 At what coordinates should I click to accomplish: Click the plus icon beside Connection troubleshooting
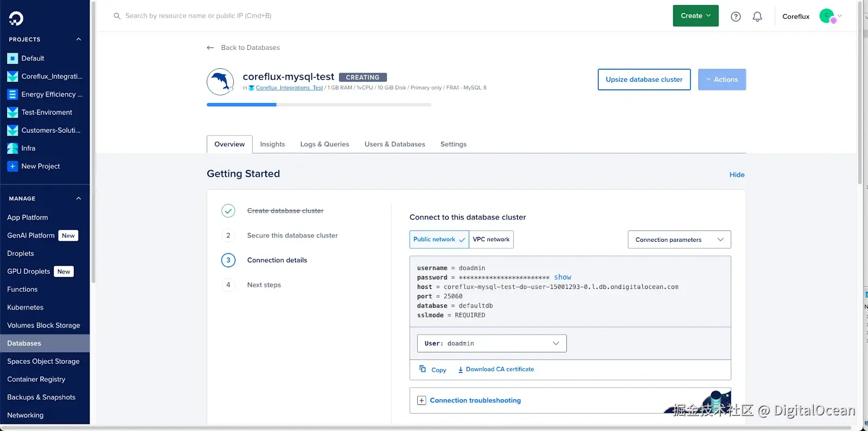click(422, 401)
